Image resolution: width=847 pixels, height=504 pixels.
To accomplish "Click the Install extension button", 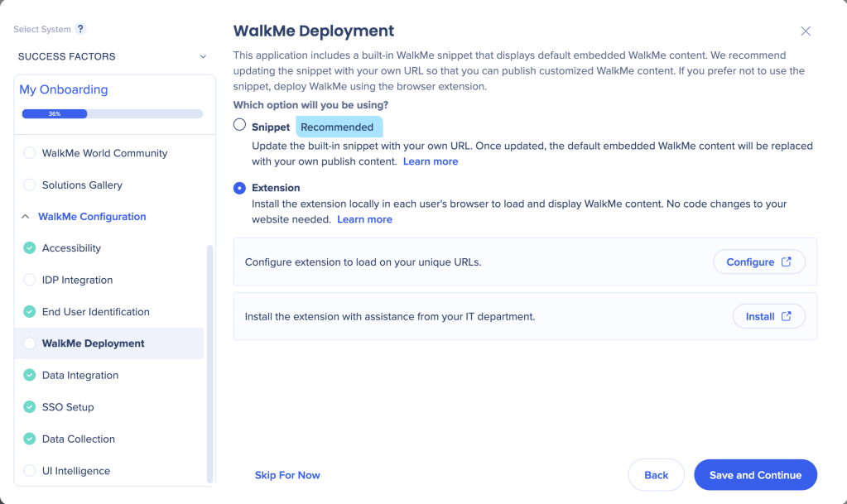I will [x=768, y=316].
